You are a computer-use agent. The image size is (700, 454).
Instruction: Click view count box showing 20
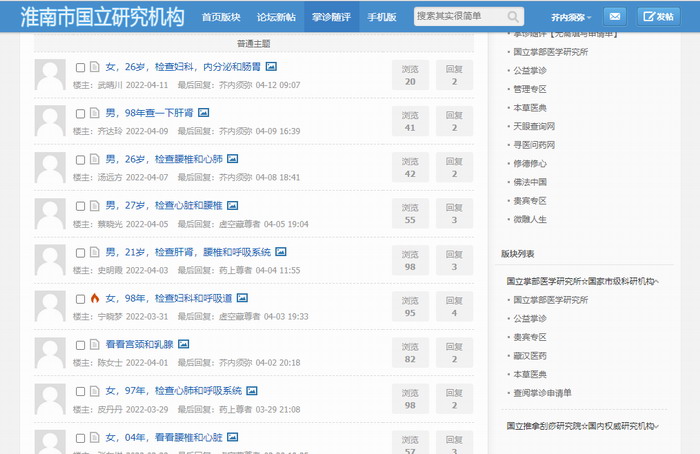410,75
